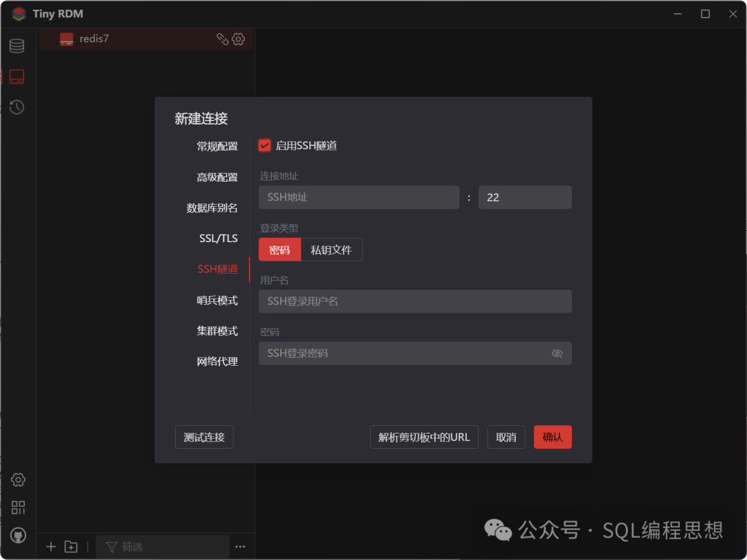Switch to the 常规配置 tab

[x=216, y=146]
